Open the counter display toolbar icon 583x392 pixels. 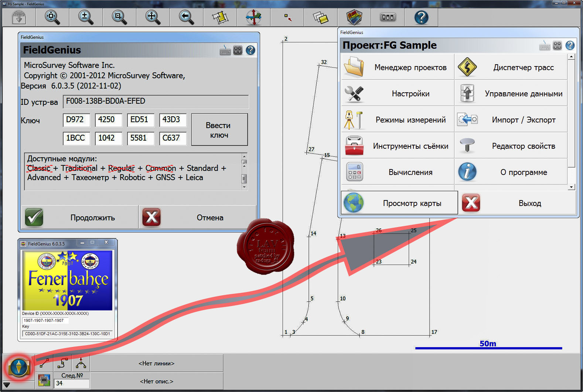pos(388,17)
